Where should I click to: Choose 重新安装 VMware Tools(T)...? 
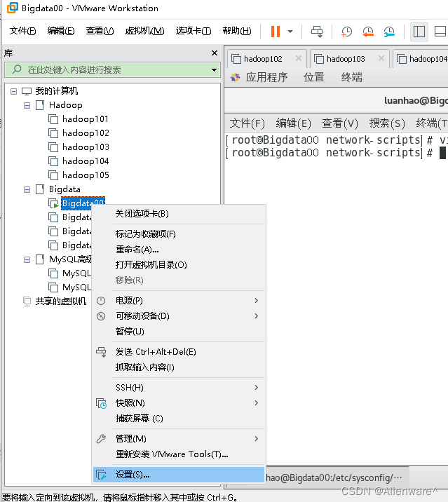(x=179, y=454)
